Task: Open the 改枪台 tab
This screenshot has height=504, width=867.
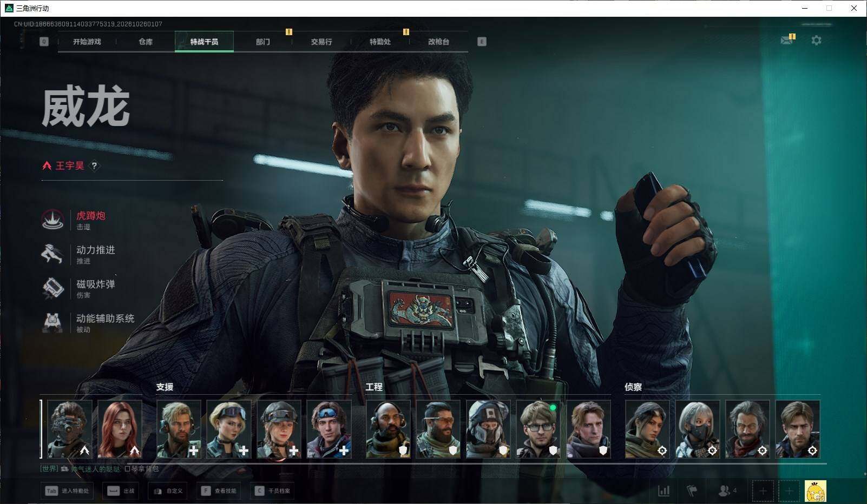Action: 438,42
